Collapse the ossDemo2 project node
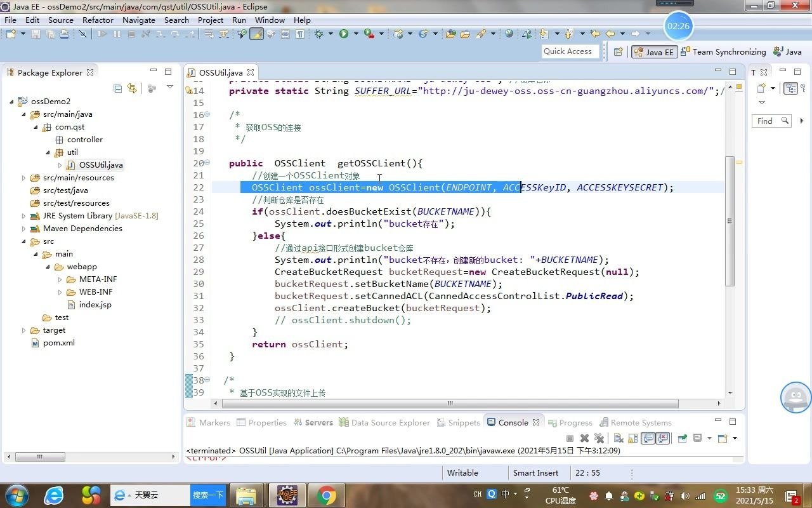The height and width of the screenshot is (508, 812). click(12, 102)
